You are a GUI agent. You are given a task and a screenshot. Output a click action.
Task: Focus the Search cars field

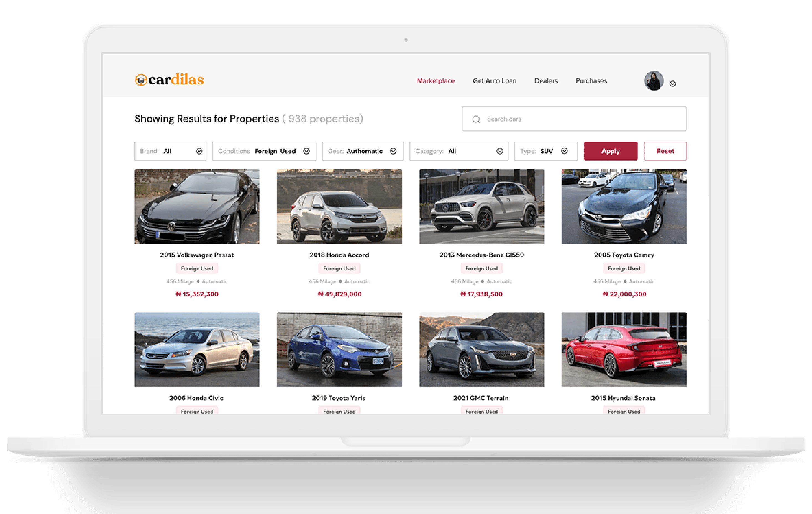point(574,119)
